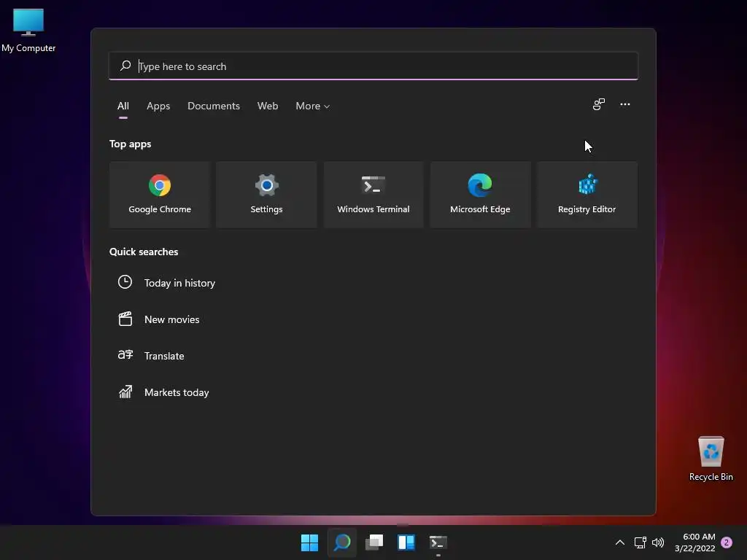Open Google Chrome from Top apps

click(160, 194)
